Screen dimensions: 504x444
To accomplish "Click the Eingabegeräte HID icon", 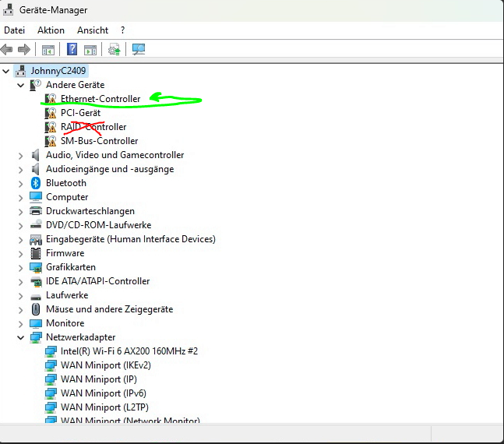I will 36,239.
